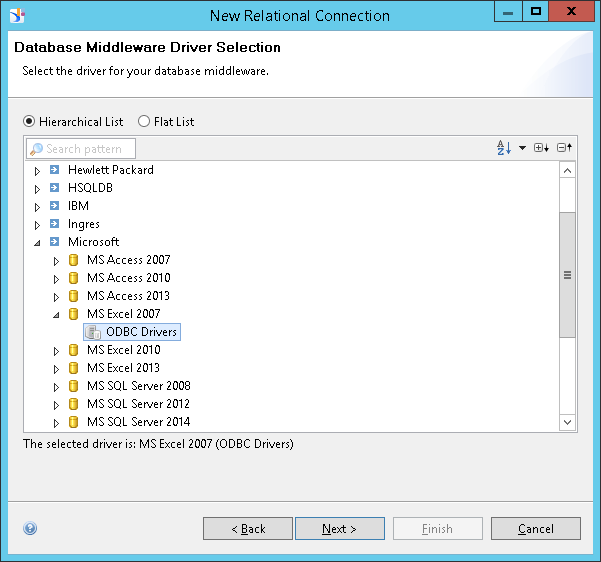The height and width of the screenshot is (562, 601).
Task: Select the IBM tree entry
Action: click(x=78, y=206)
